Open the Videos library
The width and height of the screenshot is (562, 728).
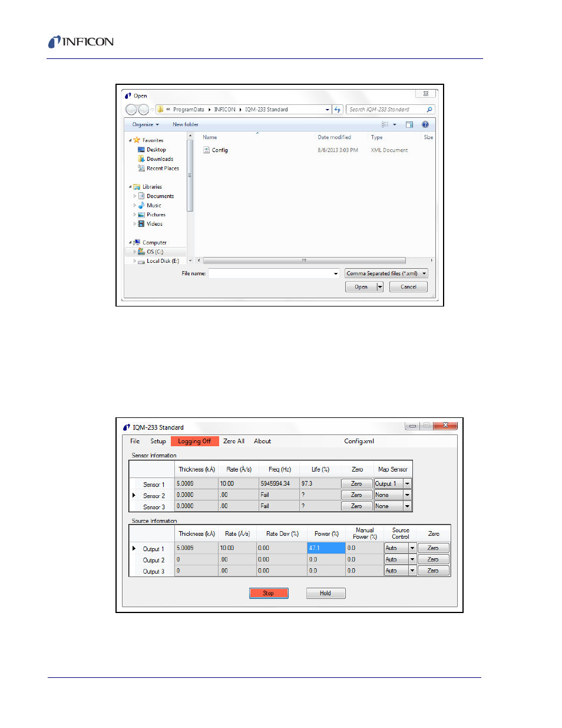[x=154, y=224]
